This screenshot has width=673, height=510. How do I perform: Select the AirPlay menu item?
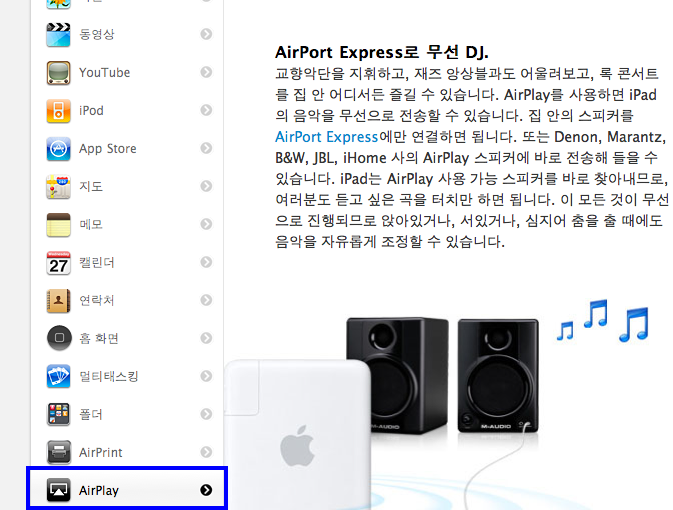pos(127,489)
